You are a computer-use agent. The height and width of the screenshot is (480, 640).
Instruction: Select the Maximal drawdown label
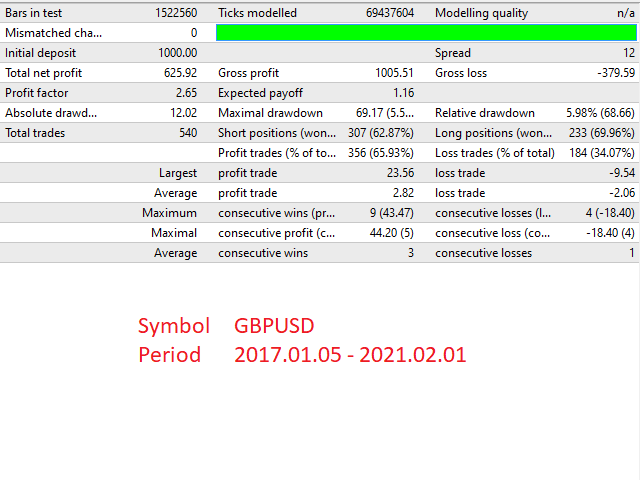[270, 113]
